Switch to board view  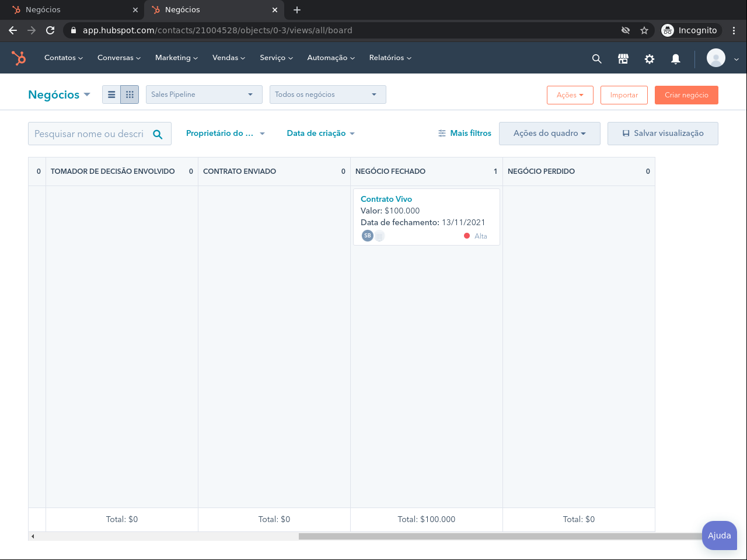point(130,94)
